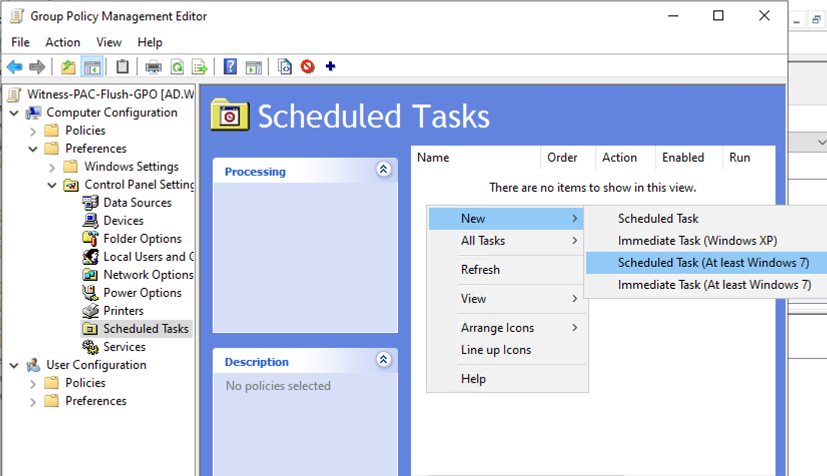
Task: Select the Power Options tree item
Action: coord(142,293)
